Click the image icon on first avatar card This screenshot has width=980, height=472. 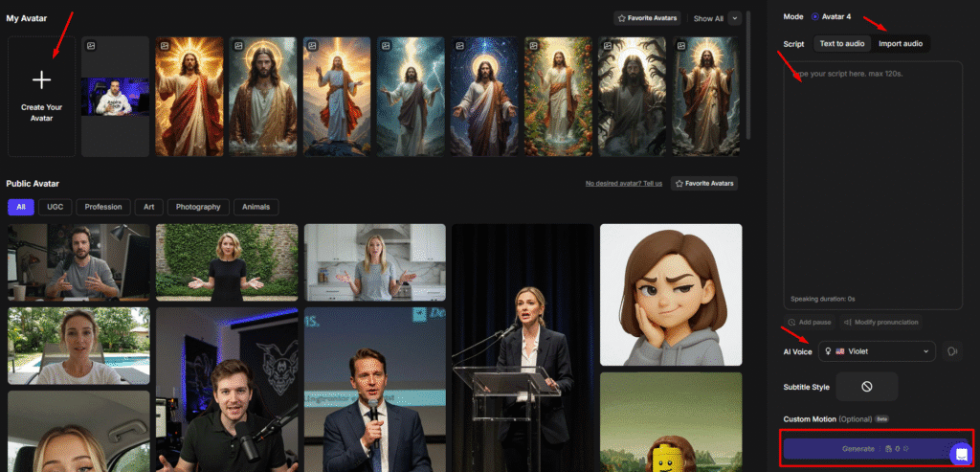click(x=91, y=45)
